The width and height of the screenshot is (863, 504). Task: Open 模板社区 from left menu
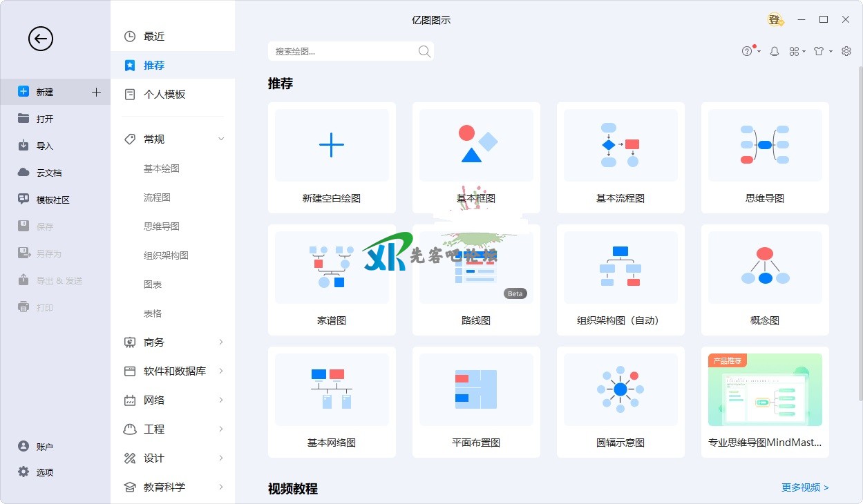[53, 200]
